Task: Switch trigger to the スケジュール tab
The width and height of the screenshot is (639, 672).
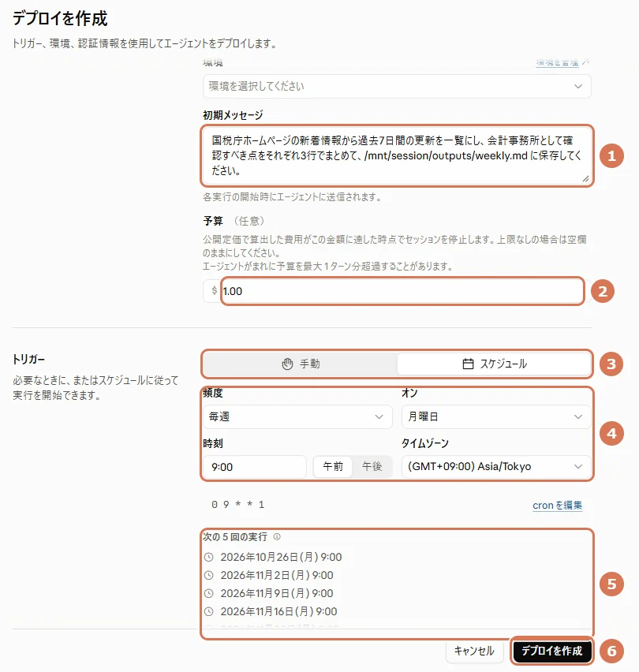Action: coord(494,364)
